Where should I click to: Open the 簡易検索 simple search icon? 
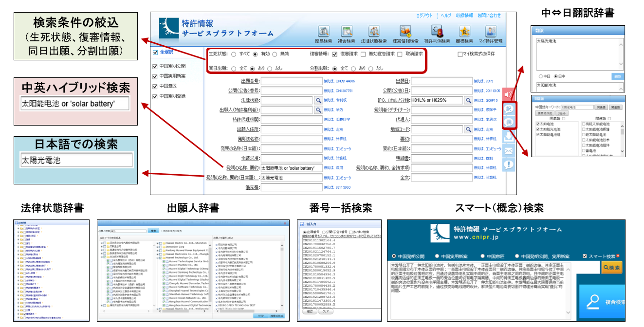point(323,31)
